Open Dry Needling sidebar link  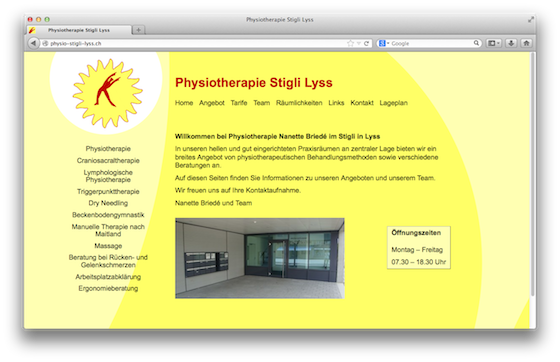click(x=108, y=203)
